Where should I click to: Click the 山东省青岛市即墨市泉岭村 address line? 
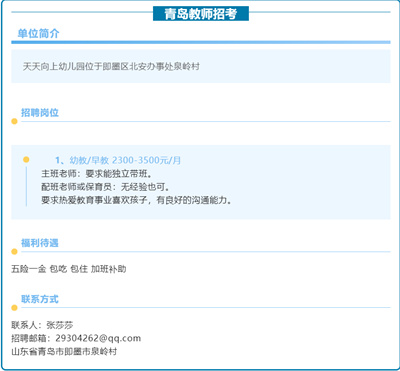64,352
